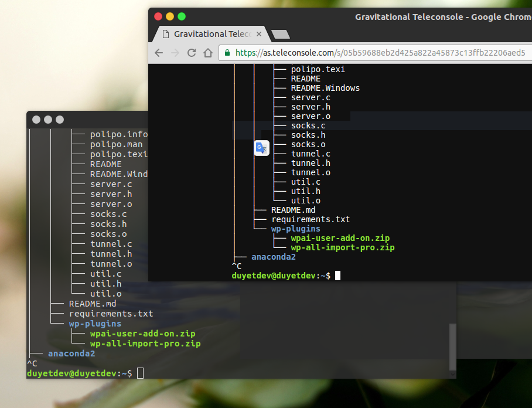The height and width of the screenshot is (408, 532).
Task: Click socks.c in the Chrome terminal
Action: [x=308, y=125]
